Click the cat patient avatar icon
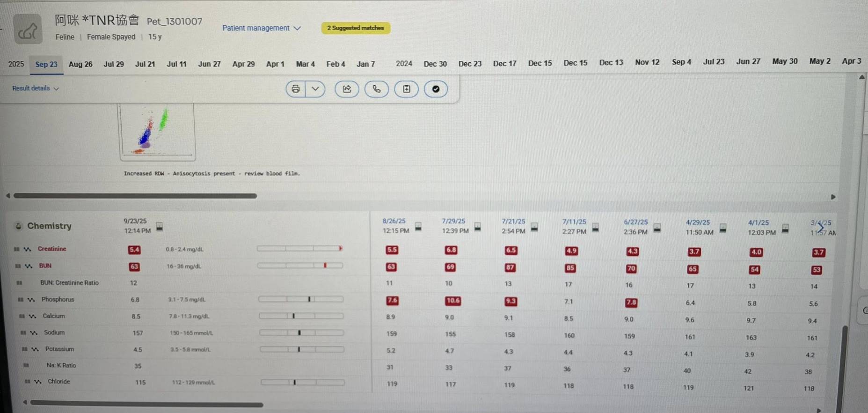 (x=28, y=30)
